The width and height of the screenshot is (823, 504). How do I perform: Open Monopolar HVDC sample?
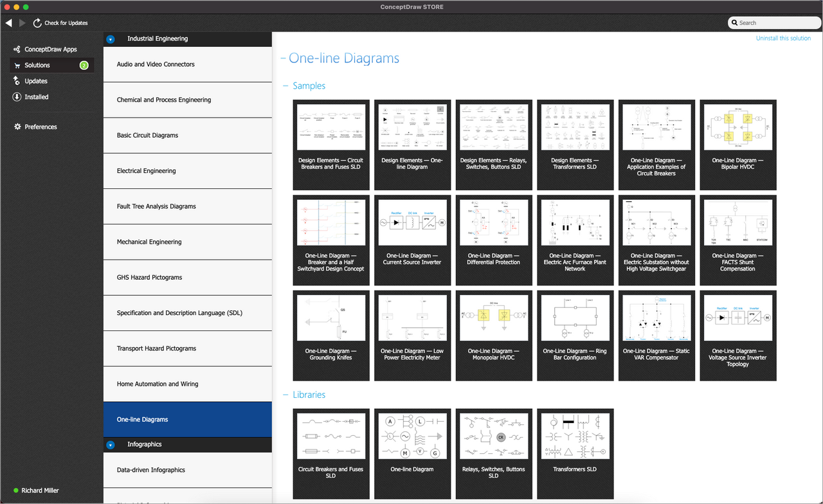494,336
